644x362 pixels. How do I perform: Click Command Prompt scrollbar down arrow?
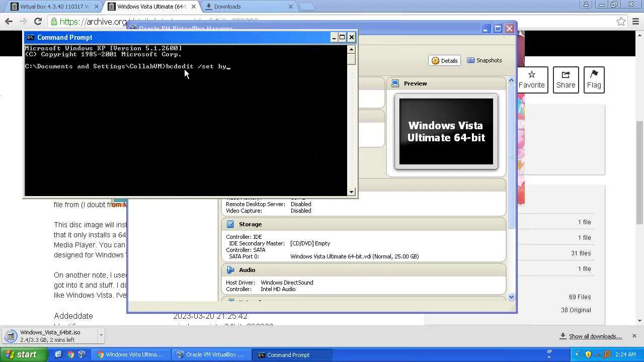351,192
